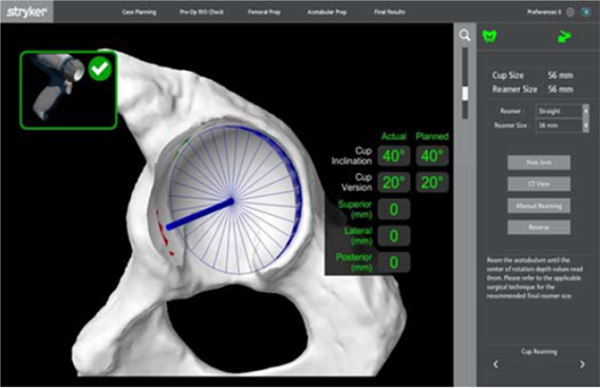Click the Planned column header

(432, 136)
